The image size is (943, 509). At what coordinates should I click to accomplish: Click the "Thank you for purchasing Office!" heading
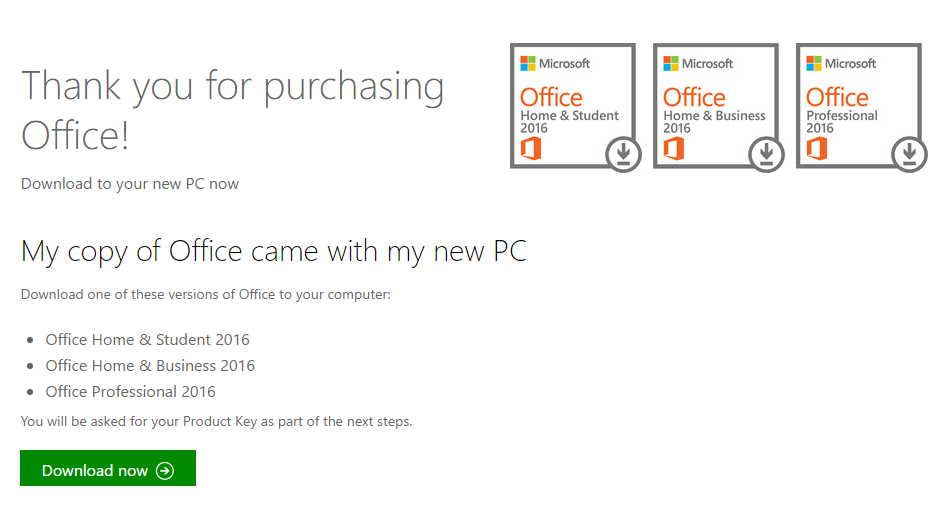(x=232, y=110)
